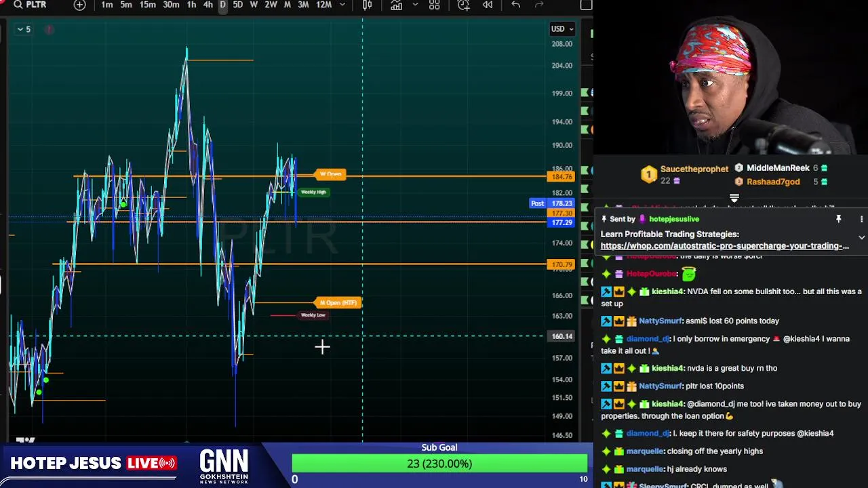868x488 pixels.
Task: Open MiddleManReek gifter profile
Action: [x=778, y=167]
